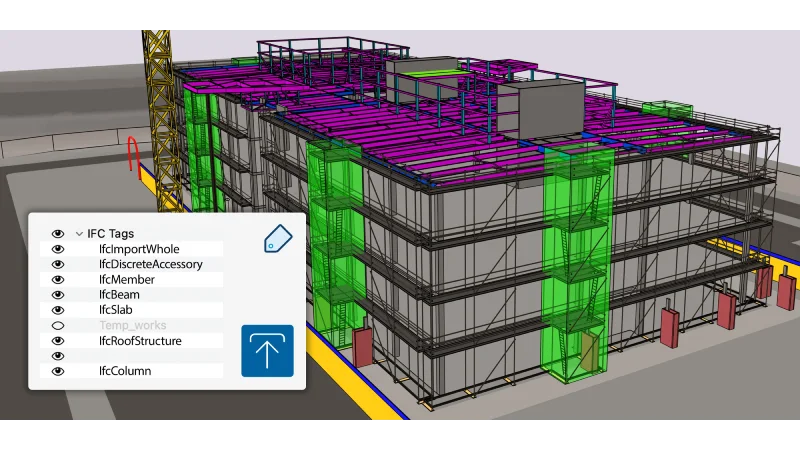Image resolution: width=800 pixels, height=450 pixels.
Task: Select the IfcImportWhole row
Action: coord(131,249)
